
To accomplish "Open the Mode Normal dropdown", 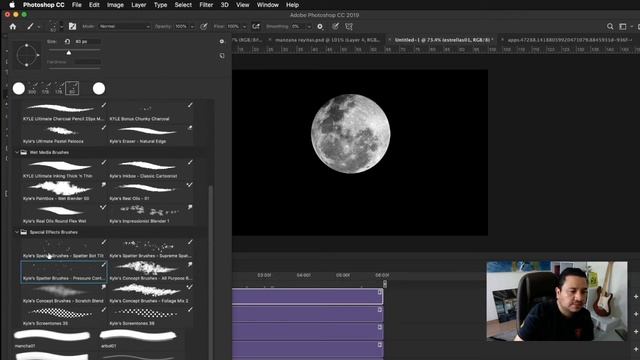I will (x=124, y=27).
